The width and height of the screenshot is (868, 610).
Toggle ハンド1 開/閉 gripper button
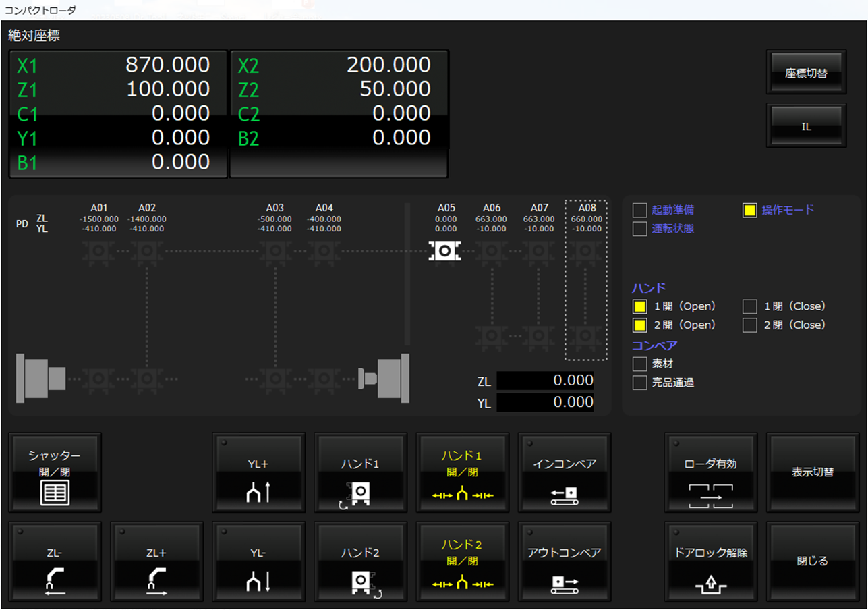(x=462, y=472)
